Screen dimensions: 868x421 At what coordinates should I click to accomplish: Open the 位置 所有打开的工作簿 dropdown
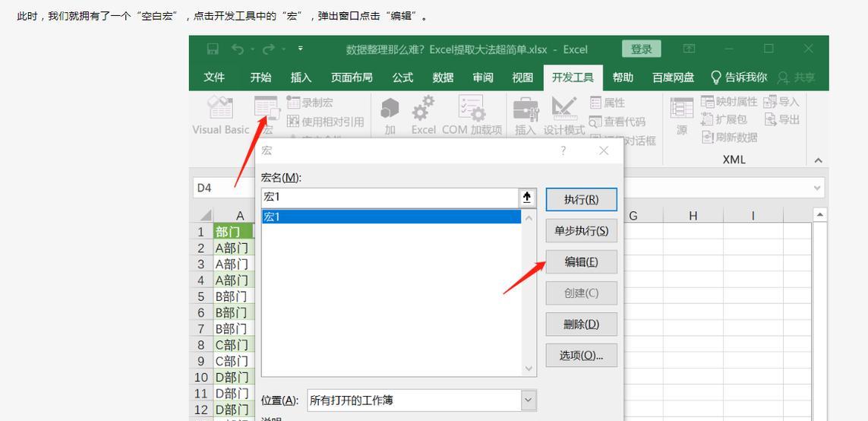[421, 400]
